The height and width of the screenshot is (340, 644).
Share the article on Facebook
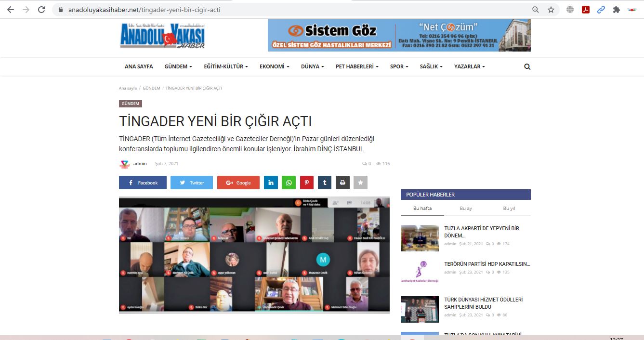(143, 183)
